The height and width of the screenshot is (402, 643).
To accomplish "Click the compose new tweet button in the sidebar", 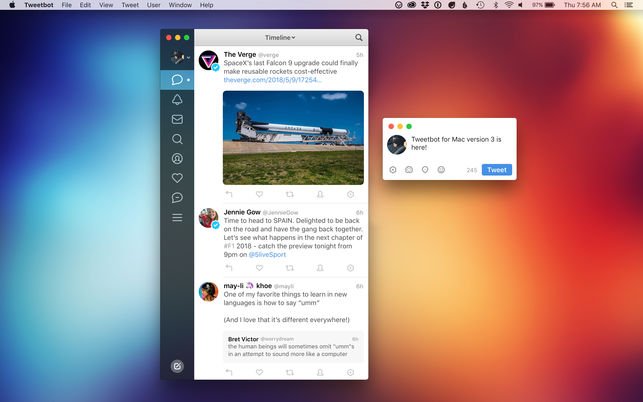I will (x=177, y=366).
